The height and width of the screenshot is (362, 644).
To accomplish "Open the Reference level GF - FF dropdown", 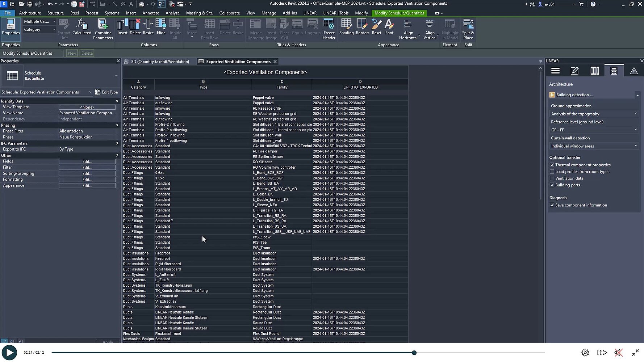I will [593, 130].
